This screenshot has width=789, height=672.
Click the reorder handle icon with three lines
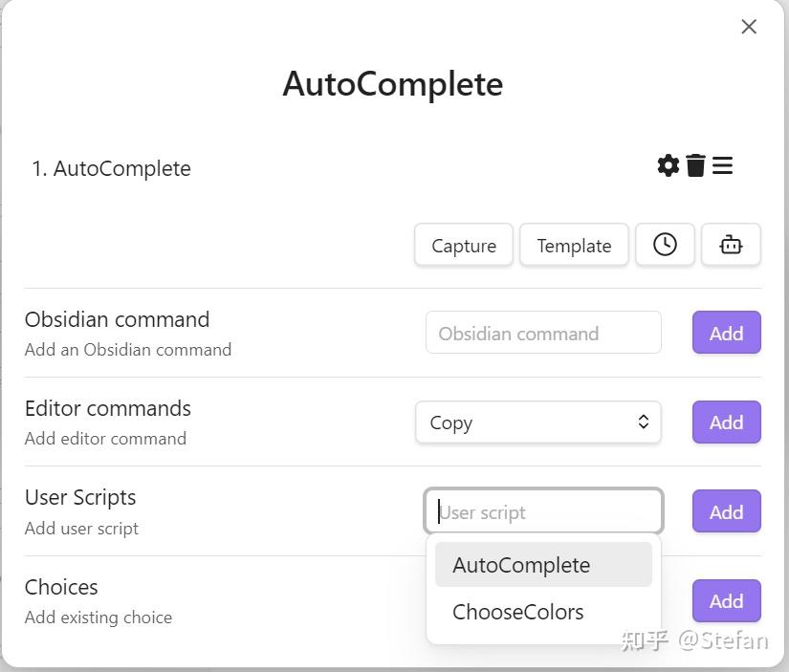[723, 165]
